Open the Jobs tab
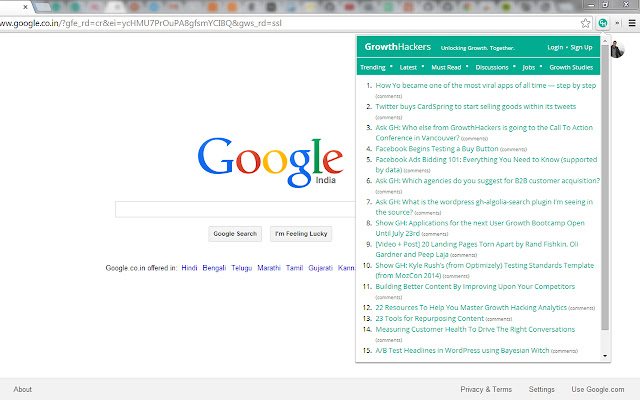640x400 pixels. tap(528, 67)
